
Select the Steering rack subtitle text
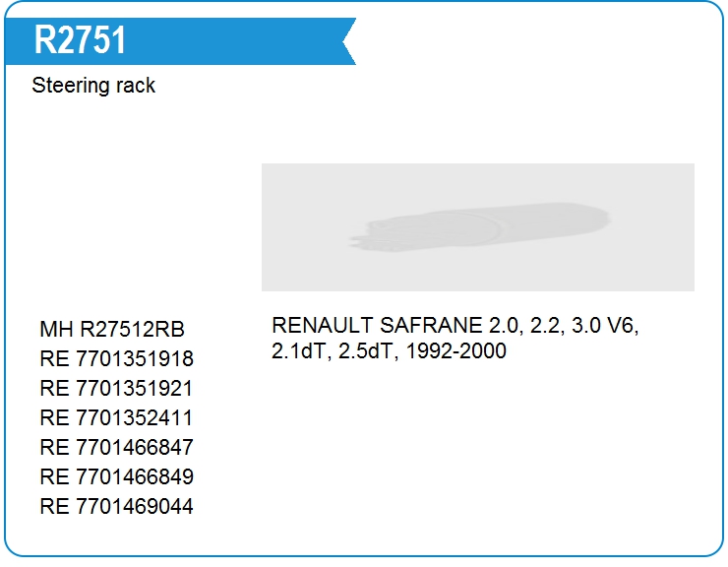[93, 86]
